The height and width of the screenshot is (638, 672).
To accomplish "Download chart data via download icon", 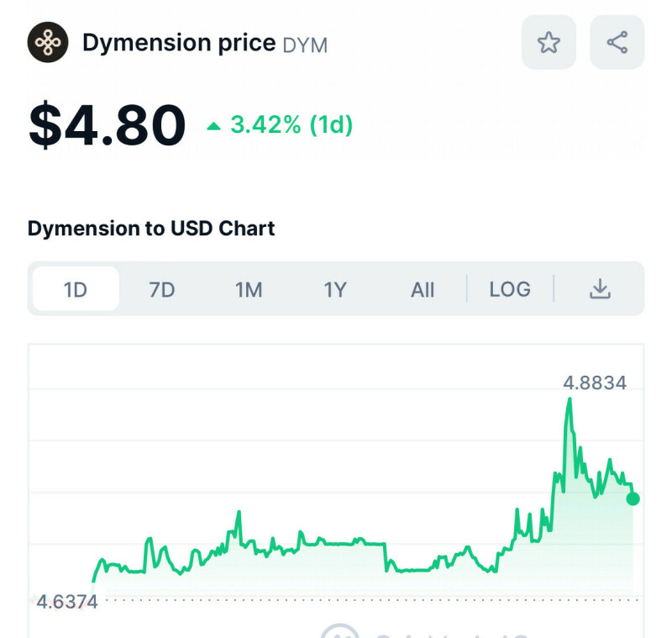I will (x=599, y=289).
